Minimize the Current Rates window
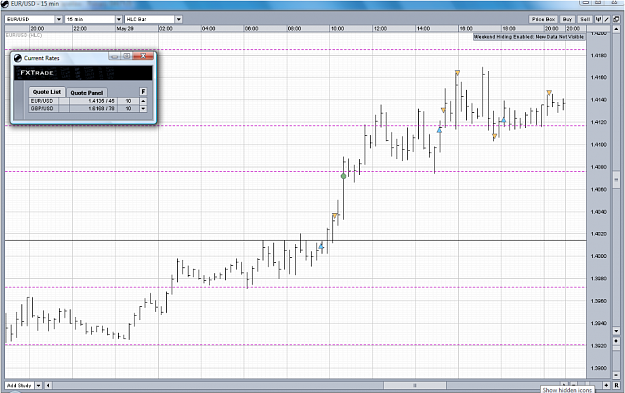The width and height of the screenshot is (625, 393). (x=114, y=56)
